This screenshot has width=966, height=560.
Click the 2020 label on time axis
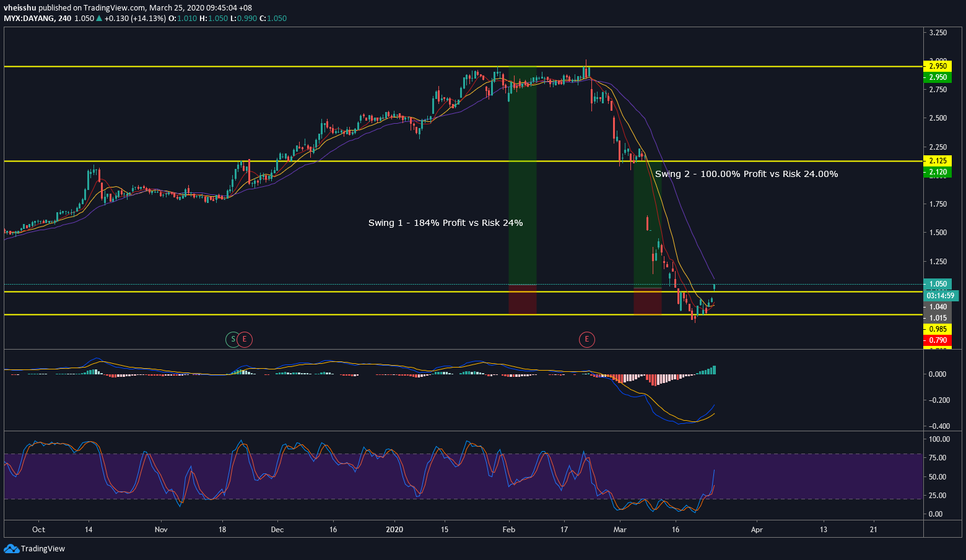point(394,530)
